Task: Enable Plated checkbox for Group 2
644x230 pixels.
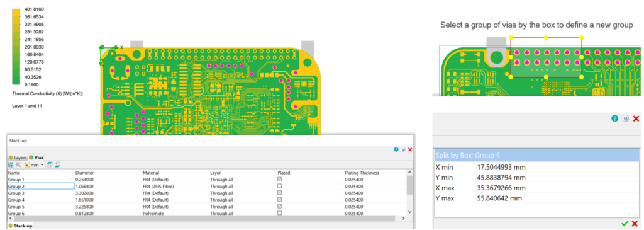Action: [x=280, y=187]
